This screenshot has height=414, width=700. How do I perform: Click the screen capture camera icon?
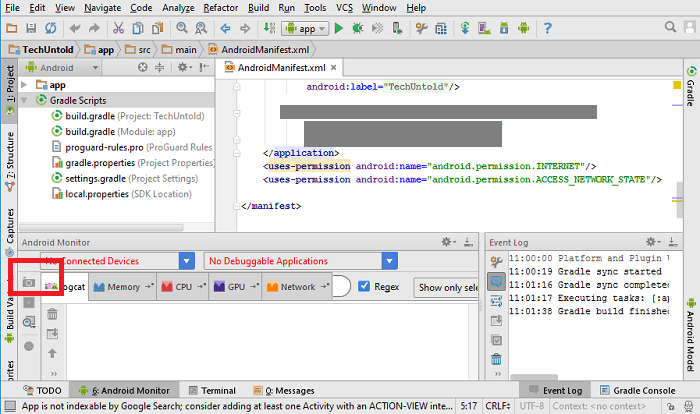click(x=29, y=283)
